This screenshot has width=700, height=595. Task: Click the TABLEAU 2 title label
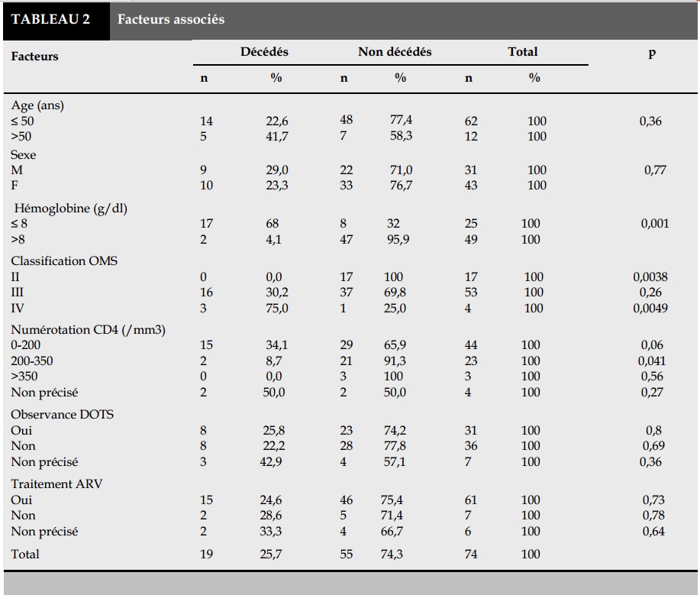tap(50, 19)
